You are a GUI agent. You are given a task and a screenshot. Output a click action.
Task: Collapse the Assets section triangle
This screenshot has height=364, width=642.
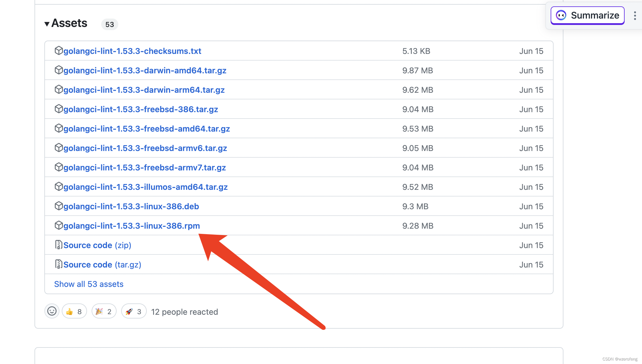[x=47, y=24]
